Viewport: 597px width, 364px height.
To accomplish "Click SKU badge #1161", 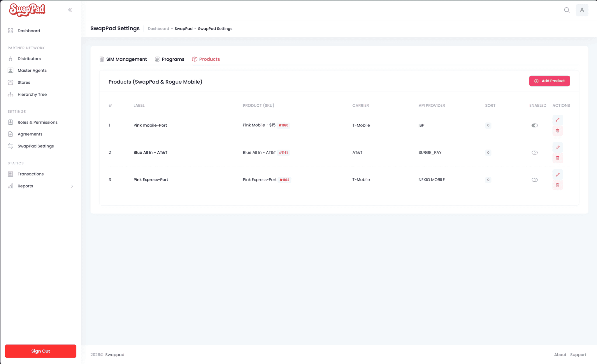I will tap(283, 152).
